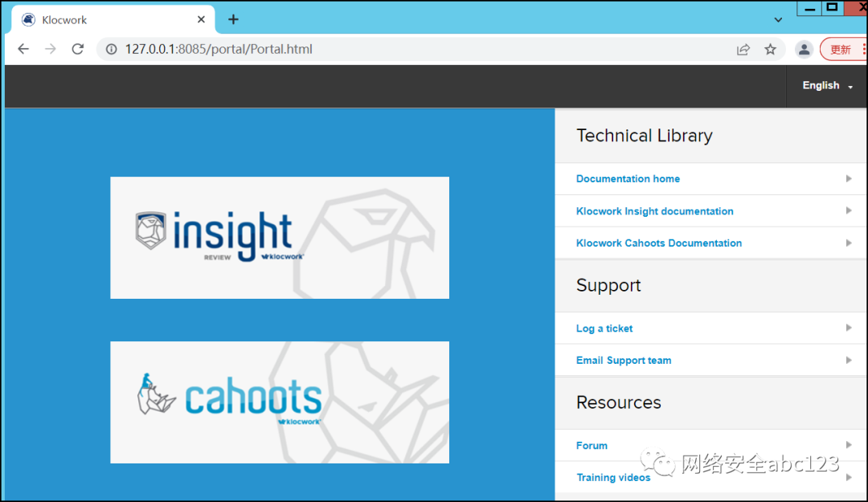Maximize the browser window

[832, 8]
